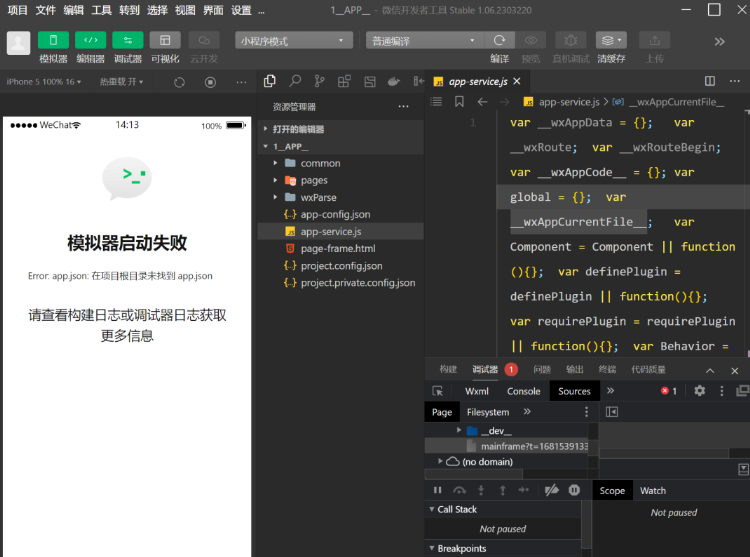The image size is (750, 557).
Task: Toggle the debugger (调试器) panel button
Action: coord(128,40)
